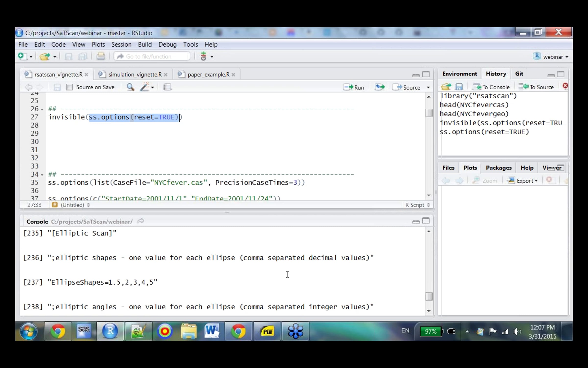
Task: Switch to the simulation_vignette.R tab
Action: tap(135, 74)
